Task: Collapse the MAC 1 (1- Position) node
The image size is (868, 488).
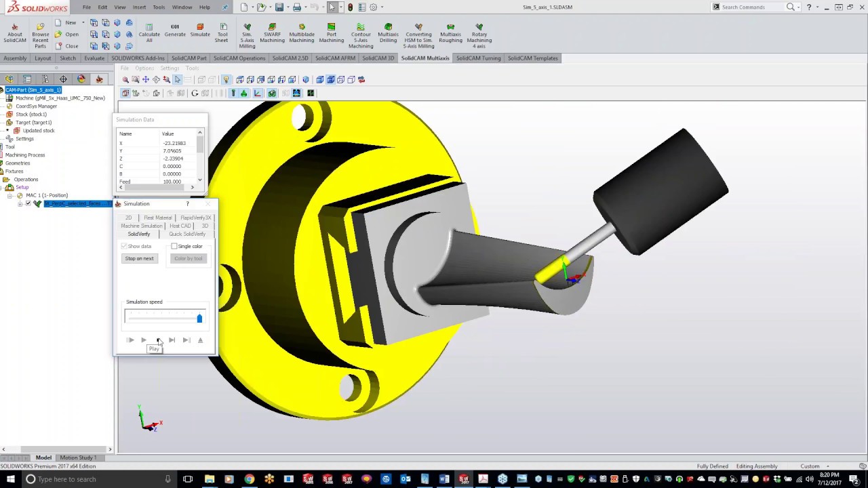Action: 12,195
